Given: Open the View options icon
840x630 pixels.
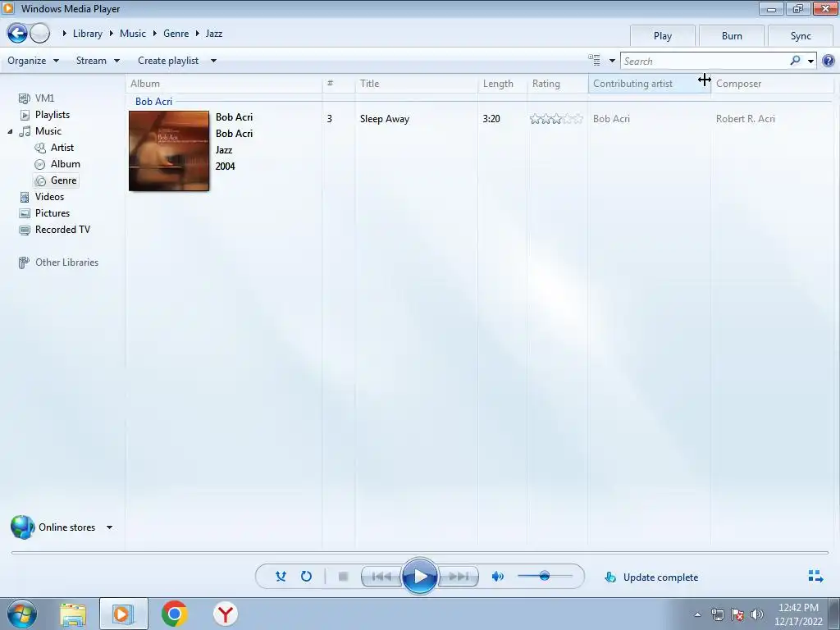Looking at the screenshot, I should [594, 60].
